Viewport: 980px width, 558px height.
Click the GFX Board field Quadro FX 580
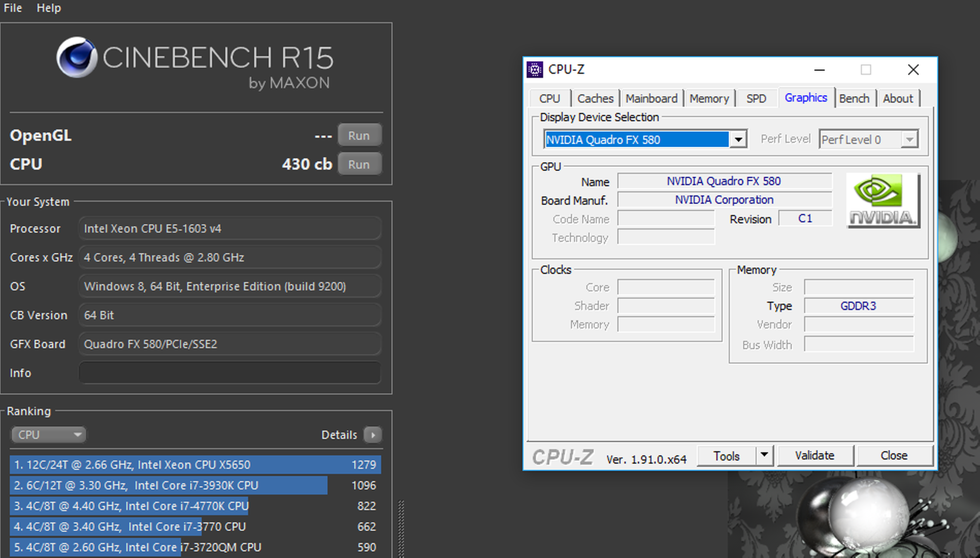pos(230,344)
